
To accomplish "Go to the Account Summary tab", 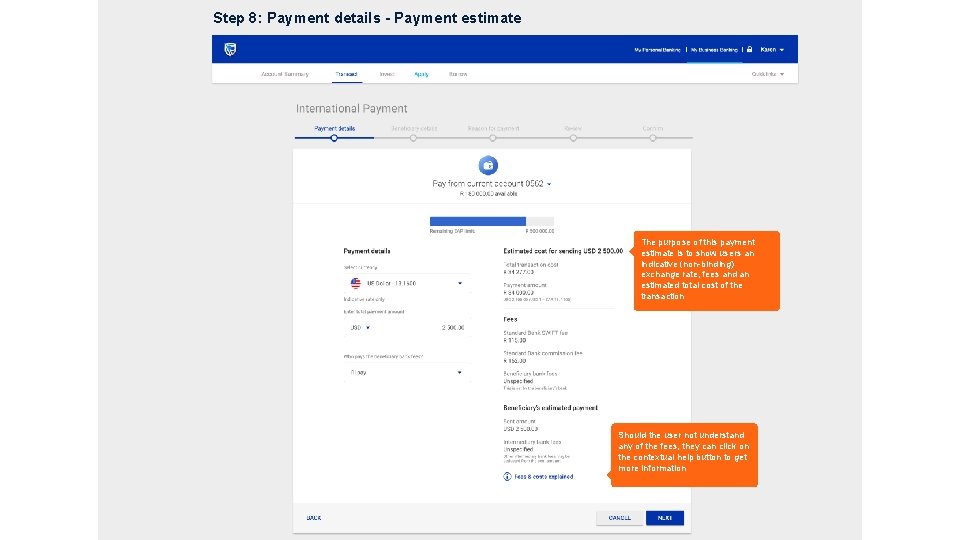I will [x=285, y=74].
